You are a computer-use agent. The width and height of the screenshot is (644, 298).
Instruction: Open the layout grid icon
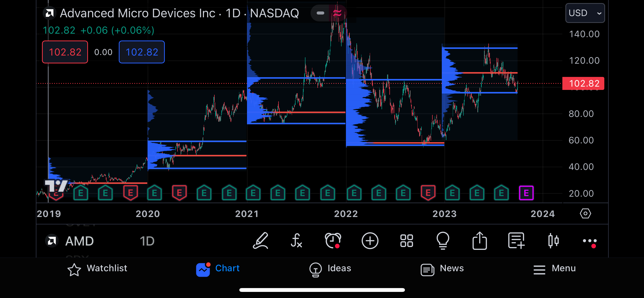point(406,241)
